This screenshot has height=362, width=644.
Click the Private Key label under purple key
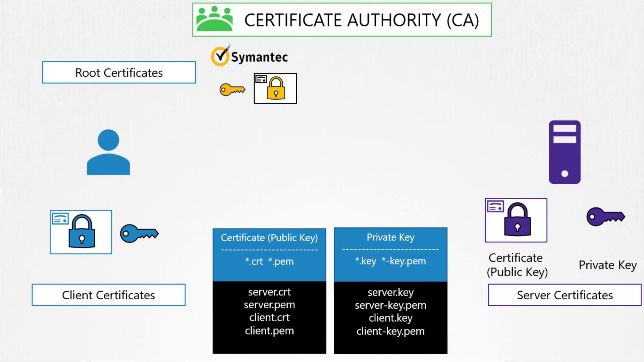coord(607,265)
